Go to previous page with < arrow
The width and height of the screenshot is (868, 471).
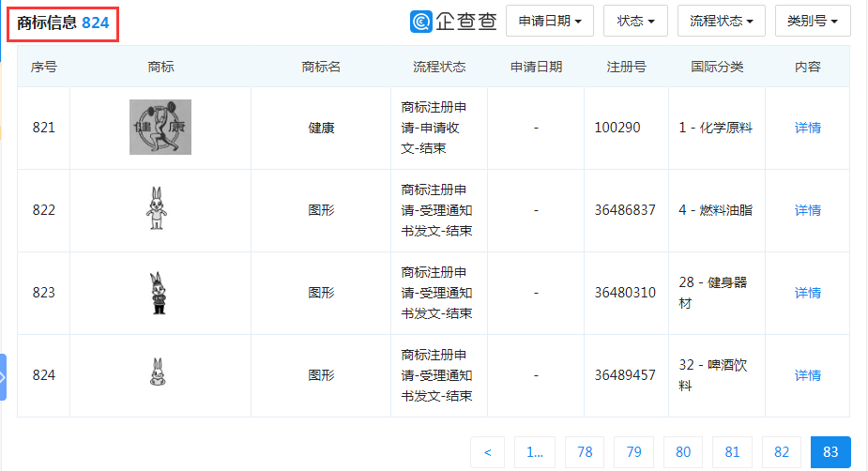[x=487, y=452]
